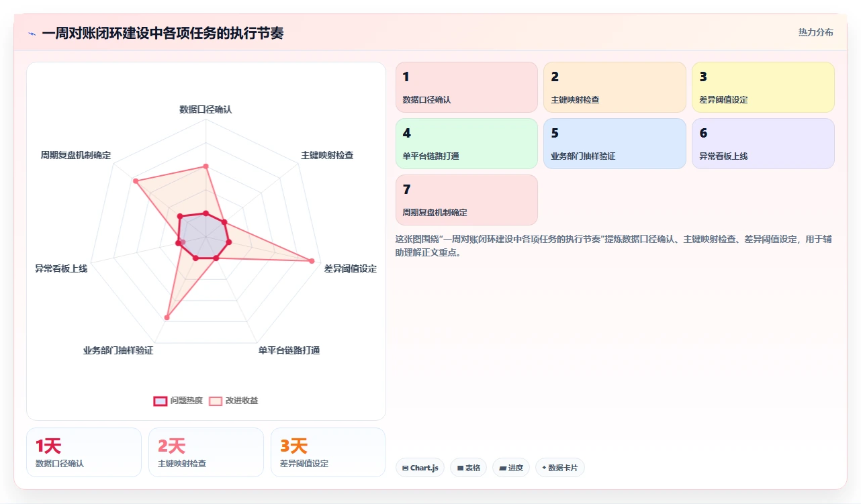Image resolution: width=861 pixels, height=504 pixels.
Task: Click the radar axis label 周期复盘机制确定
Action: tap(76, 155)
